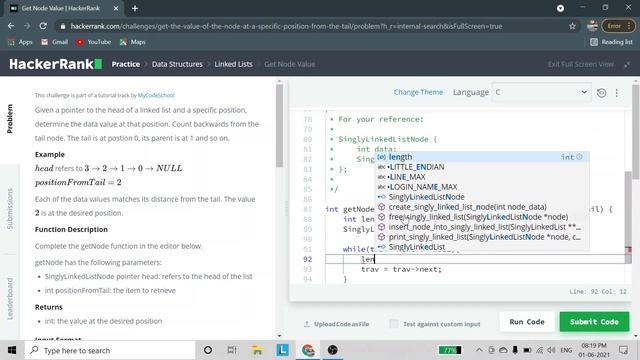640x360 pixels.
Task: Go to the Linked Lists breadcrumb
Action: point(233,64)
